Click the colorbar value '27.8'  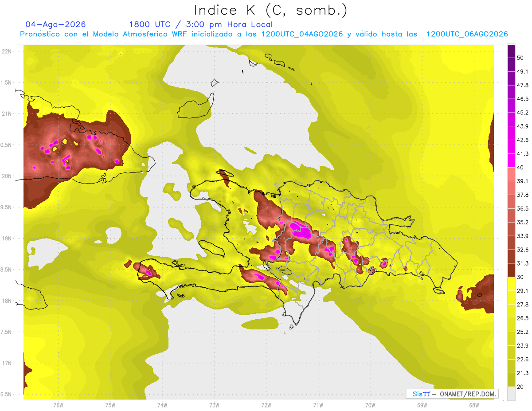523,305
